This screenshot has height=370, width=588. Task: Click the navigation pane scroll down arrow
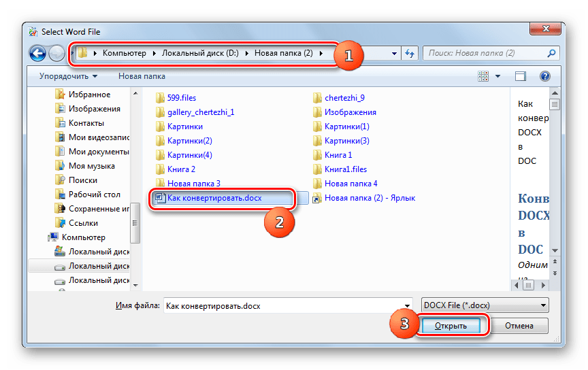(135, 286)
